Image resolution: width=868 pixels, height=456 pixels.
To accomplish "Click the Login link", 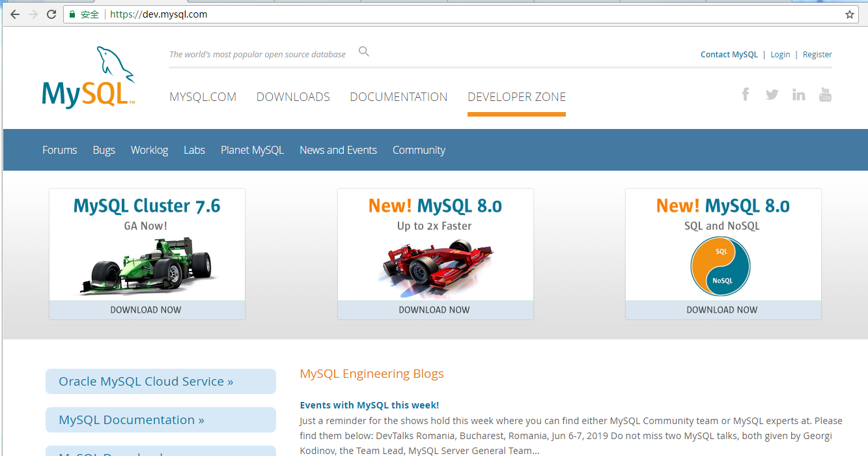I will click(x=780, y=55).
